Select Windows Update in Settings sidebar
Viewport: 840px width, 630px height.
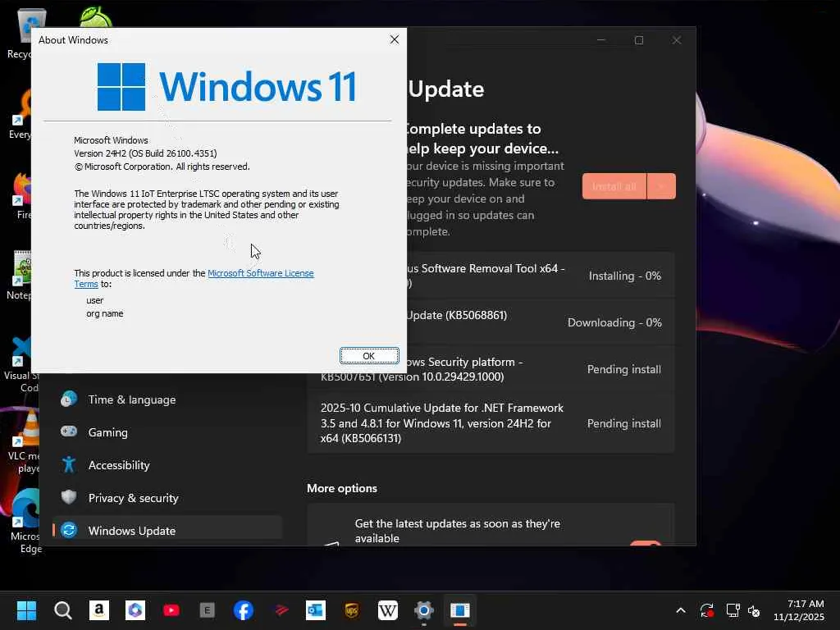point(167,531)
